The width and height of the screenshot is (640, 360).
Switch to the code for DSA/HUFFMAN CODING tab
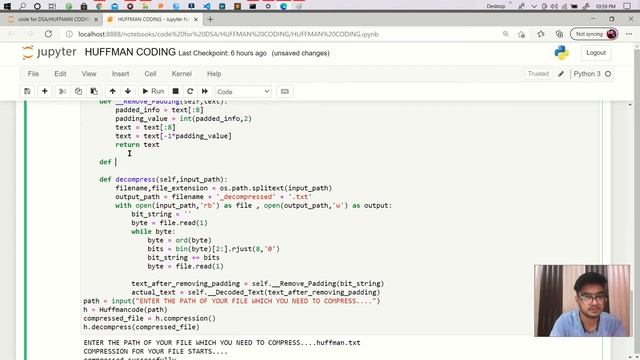pos(53,19)
